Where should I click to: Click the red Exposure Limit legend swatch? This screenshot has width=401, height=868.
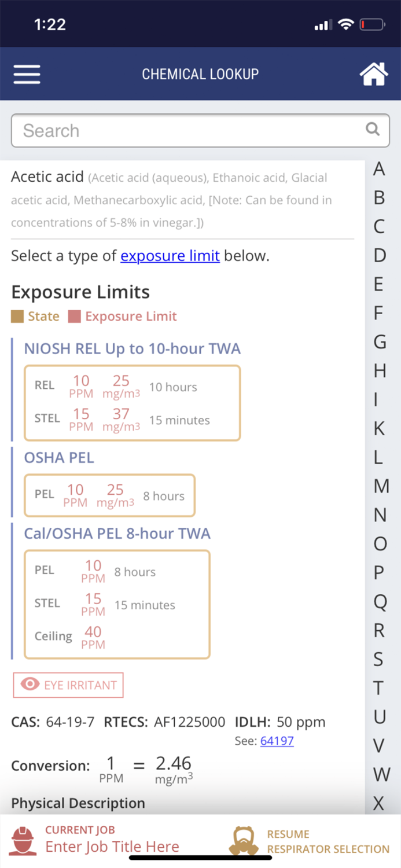[x=74, y=317]
